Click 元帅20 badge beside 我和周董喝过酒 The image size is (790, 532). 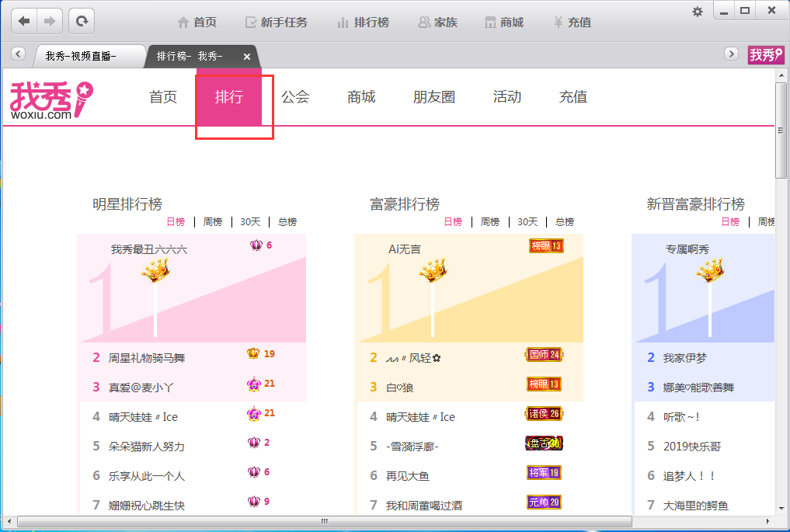544,502
